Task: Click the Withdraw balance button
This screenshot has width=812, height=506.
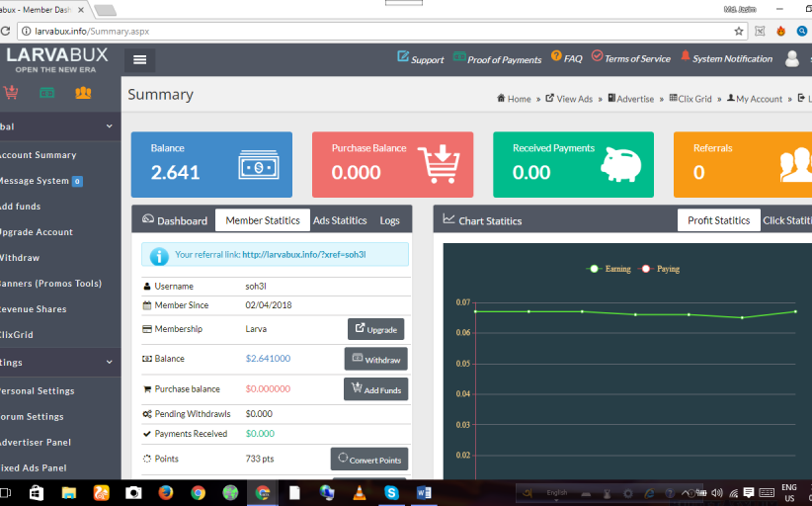Action: (x=375, y=360)
